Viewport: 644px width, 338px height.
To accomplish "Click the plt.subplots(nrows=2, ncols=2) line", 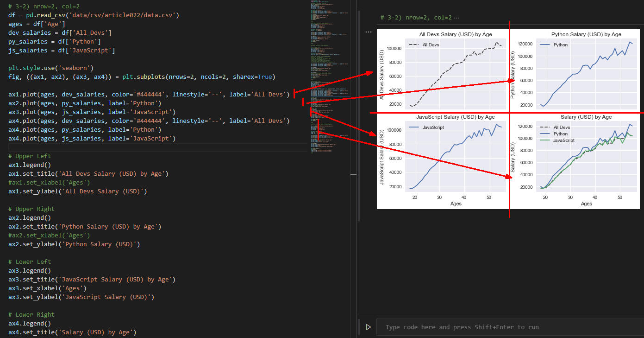I will click(x=142, y=77).
